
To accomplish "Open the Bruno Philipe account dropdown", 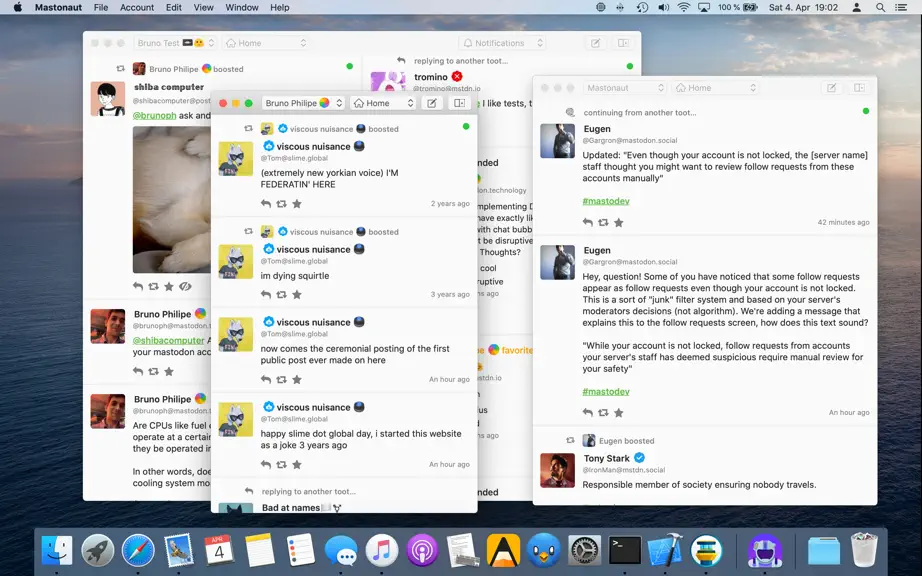I will 303,103.
